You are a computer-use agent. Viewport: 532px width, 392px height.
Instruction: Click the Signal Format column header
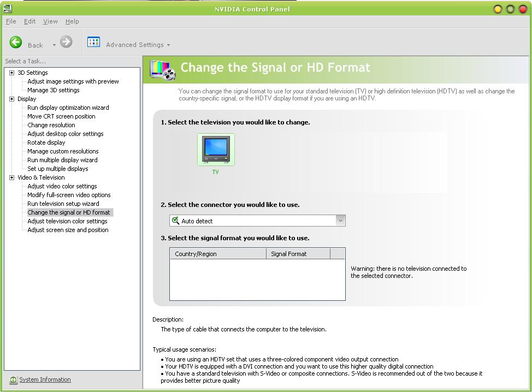tap(298, 254)
